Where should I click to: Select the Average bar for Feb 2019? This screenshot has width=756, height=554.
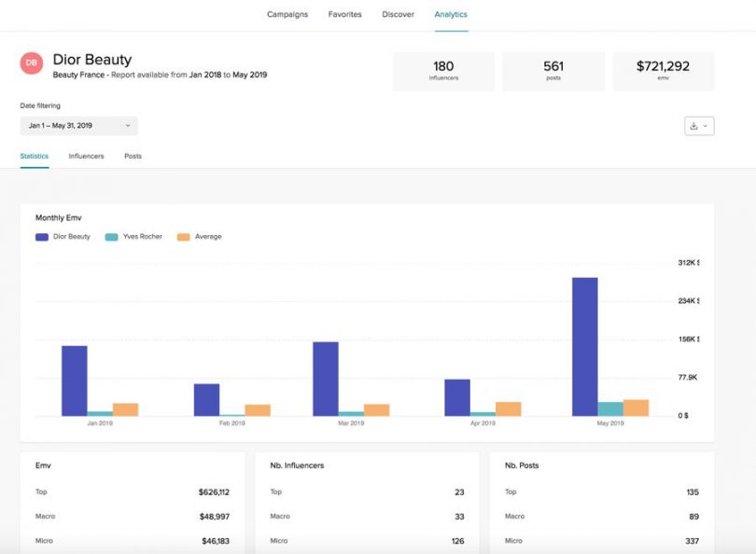click(x=258, y=410)
